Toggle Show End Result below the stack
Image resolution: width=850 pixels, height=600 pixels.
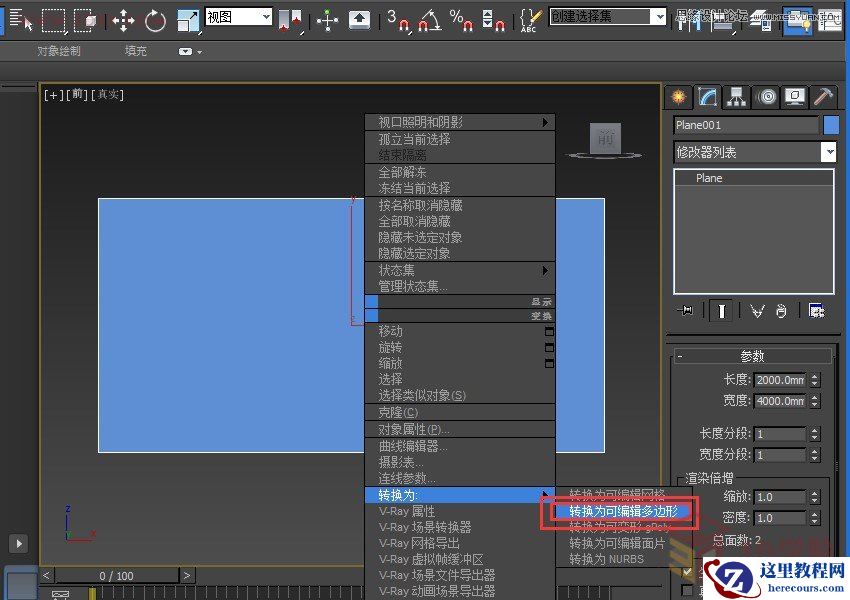(720, 312)
